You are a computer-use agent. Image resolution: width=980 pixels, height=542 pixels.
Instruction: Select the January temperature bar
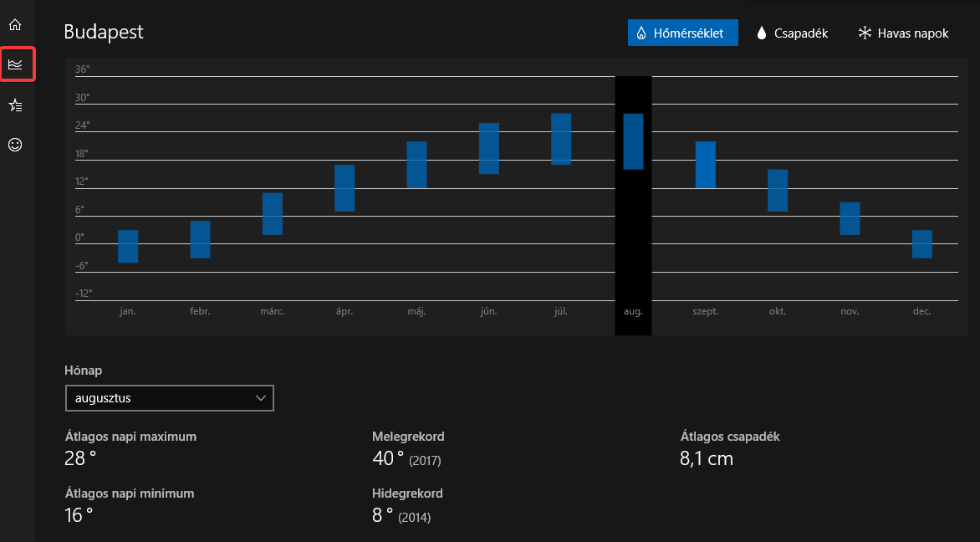coord(128,246)
